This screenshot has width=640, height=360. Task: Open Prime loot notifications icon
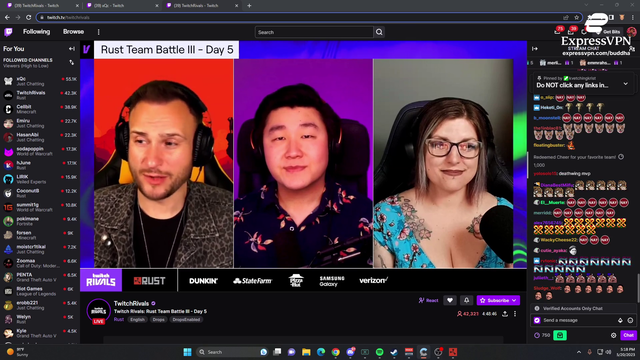click(558, 31)
